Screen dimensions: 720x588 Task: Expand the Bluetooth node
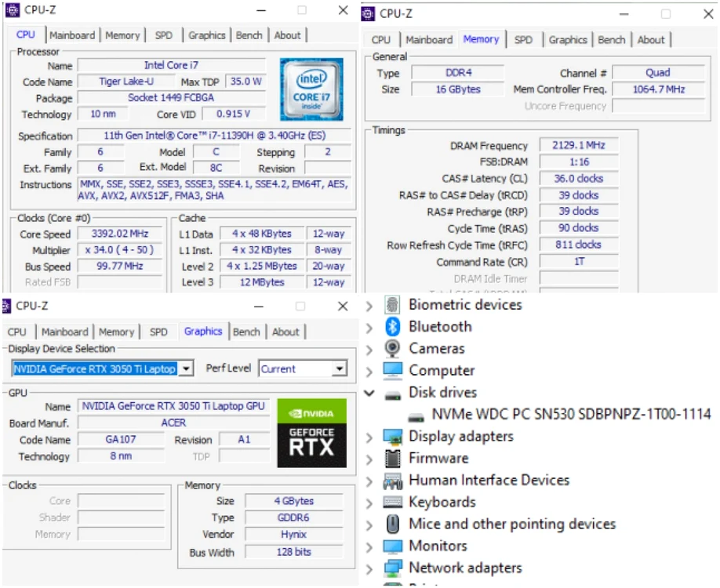pos(369,327)
